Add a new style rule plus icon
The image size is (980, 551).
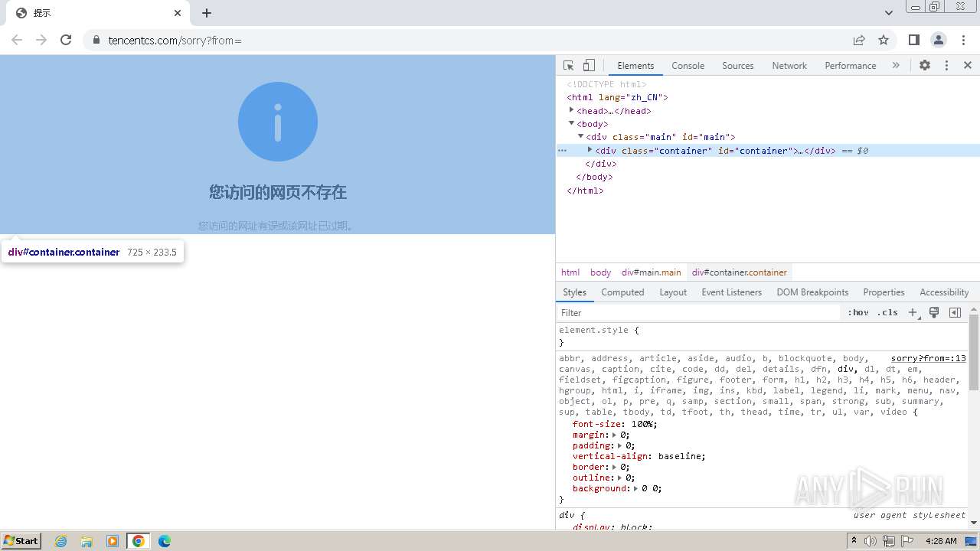click(x=913, y=313)
